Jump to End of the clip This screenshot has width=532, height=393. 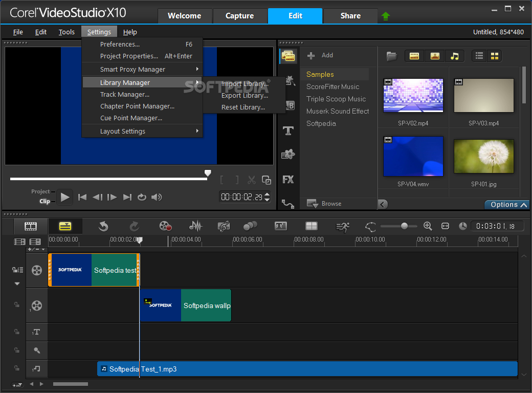(x=127, y=197)
